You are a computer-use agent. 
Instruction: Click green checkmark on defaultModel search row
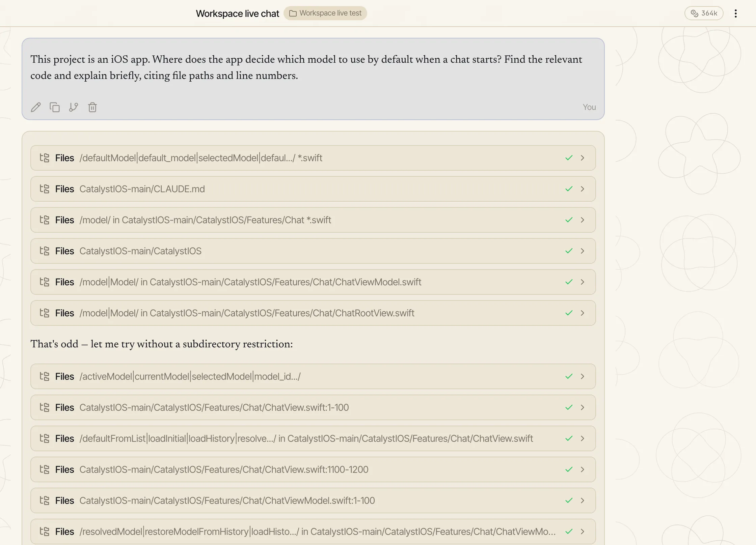pos(569,158)
